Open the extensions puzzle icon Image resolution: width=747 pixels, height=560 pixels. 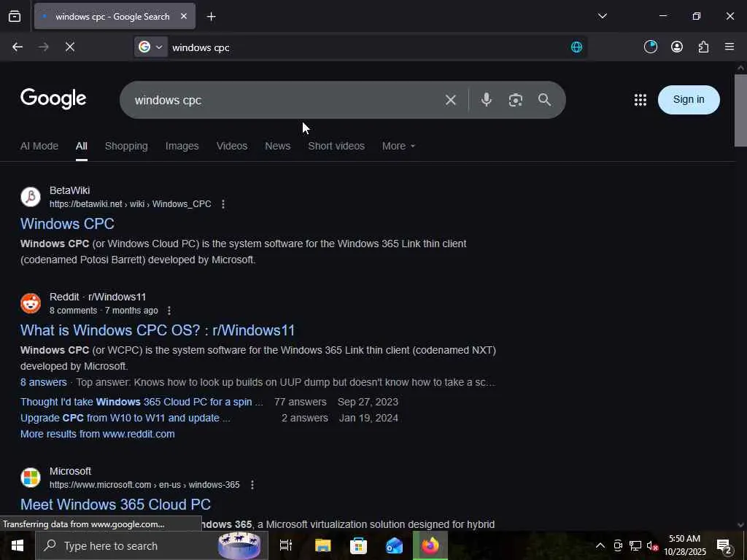point(703,47)
